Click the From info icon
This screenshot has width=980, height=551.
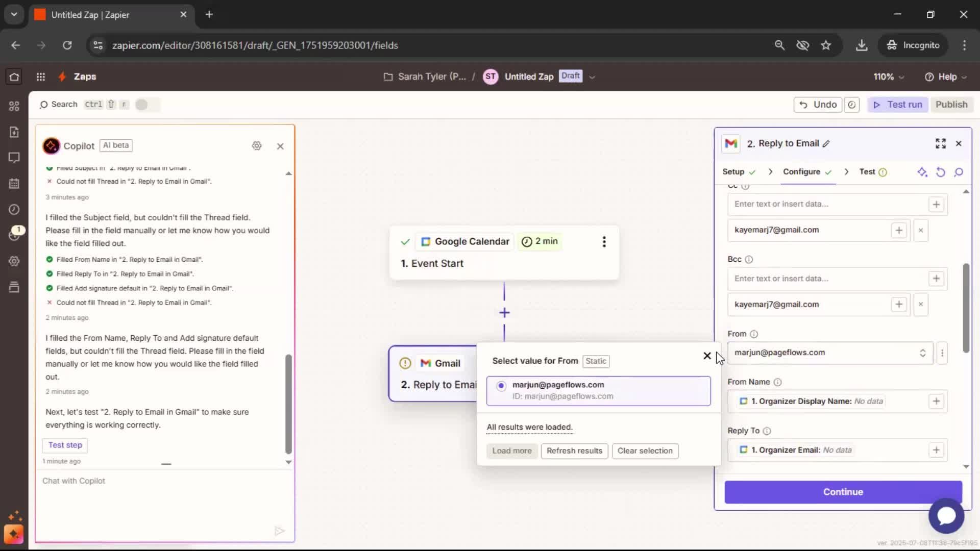click(754, 334)
